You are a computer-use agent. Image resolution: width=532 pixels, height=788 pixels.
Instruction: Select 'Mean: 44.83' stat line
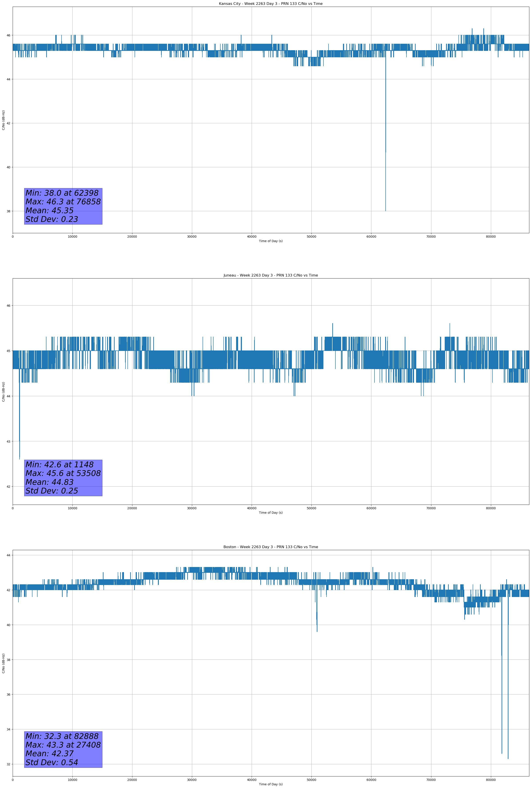[x=50, y=482]
